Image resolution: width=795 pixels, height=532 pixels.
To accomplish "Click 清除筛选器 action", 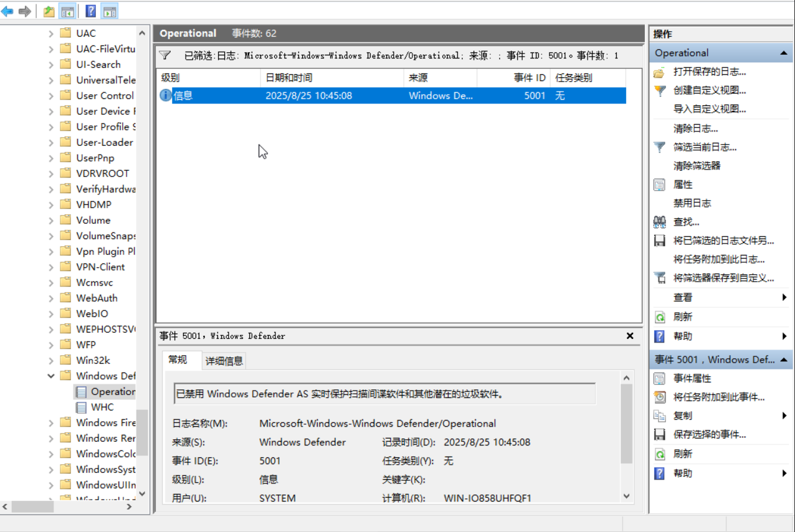I will tap(697, 166).
